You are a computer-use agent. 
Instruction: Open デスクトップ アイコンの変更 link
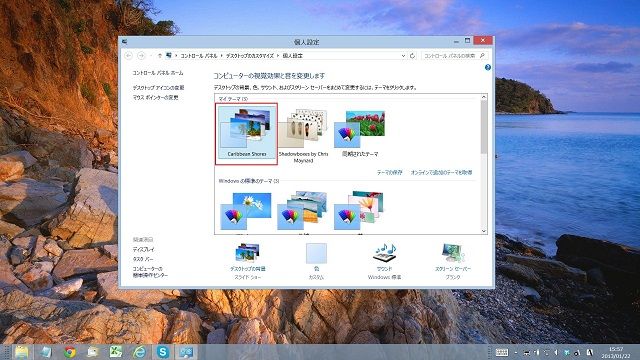pyautogui.click(x=158, y=88)
